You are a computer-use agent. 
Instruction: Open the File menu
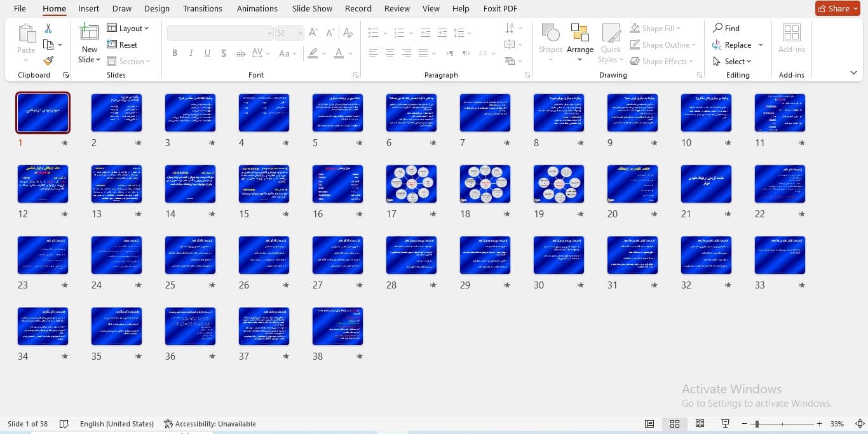click(20, 9)
